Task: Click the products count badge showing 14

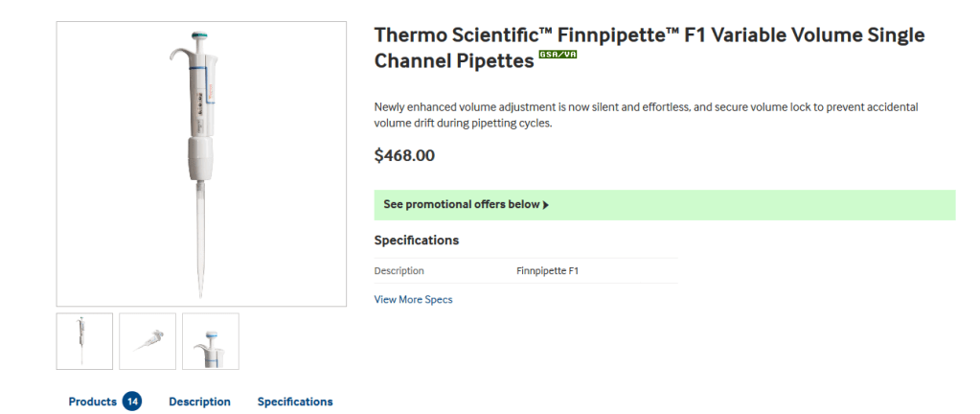Action: click(x=131, y=402)
